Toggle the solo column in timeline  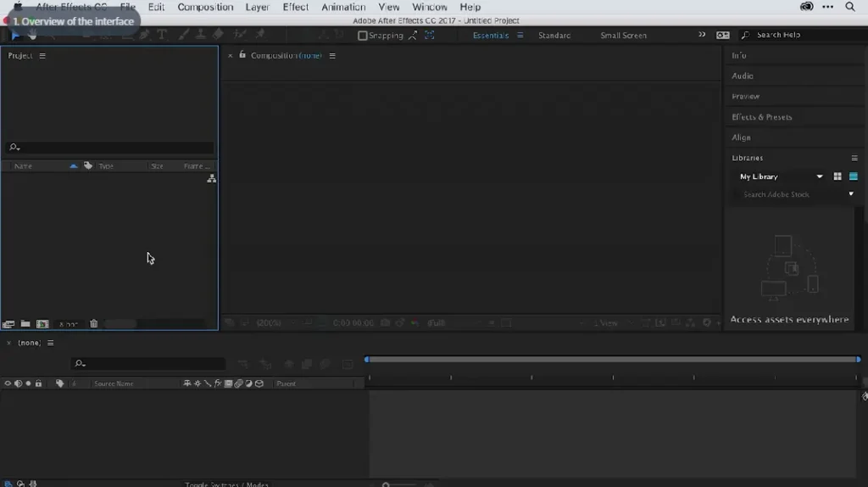[28, 383]
